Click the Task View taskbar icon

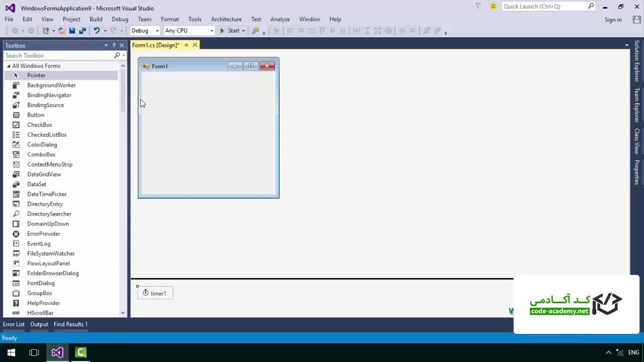point(34,352)
